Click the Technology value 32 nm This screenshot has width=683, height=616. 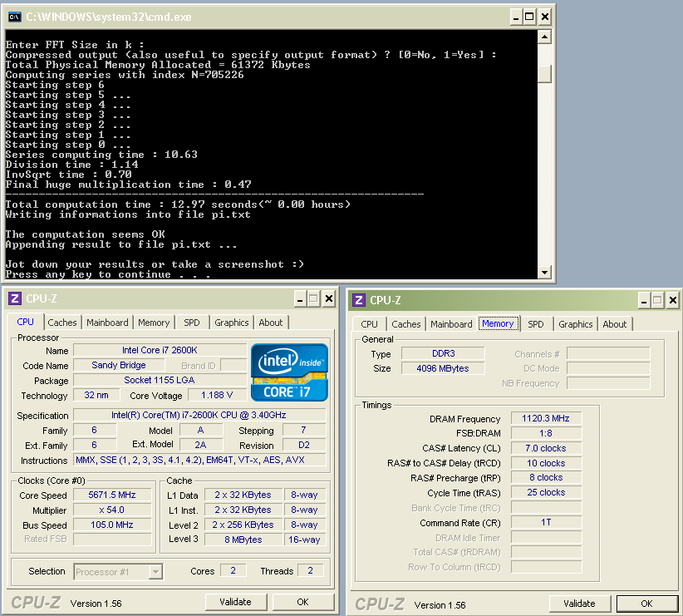point(96,395)
